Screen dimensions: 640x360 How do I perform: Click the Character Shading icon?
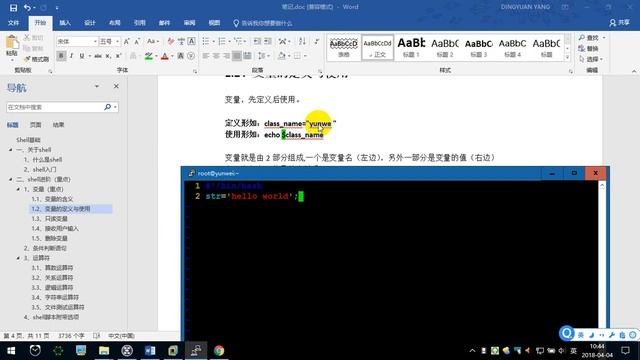tap(180, 56)
